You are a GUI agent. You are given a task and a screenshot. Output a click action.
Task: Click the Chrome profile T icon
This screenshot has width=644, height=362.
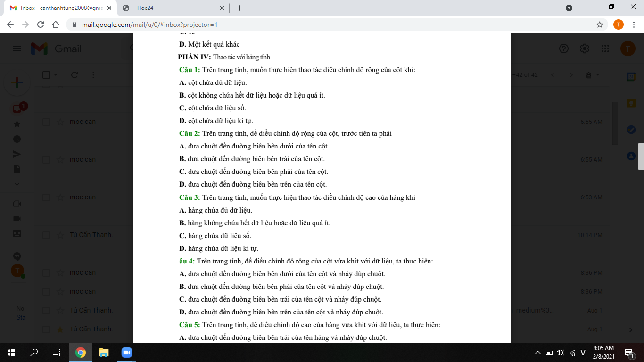tap(619, 25)
